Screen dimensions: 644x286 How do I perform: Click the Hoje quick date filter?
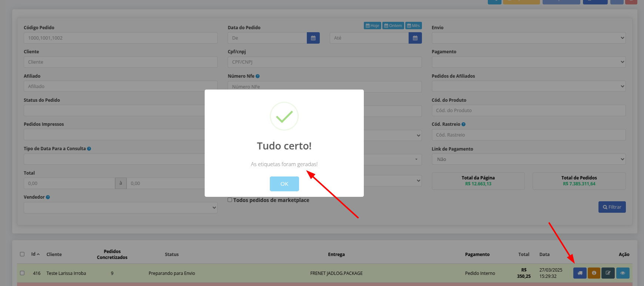(372, 26)
